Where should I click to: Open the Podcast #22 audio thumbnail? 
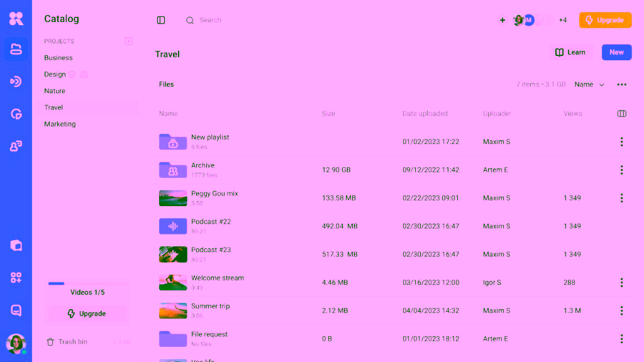[x=173, y=226]
